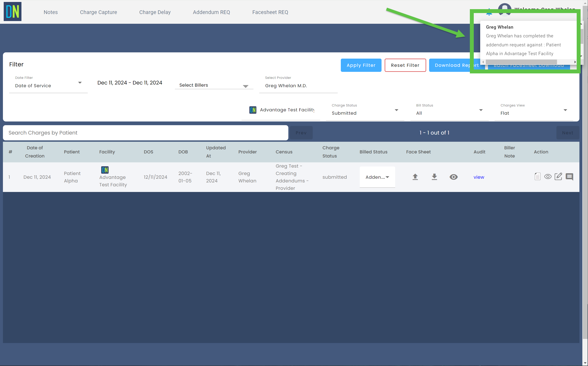This screenshot has height=366, width=588.
Task: Open the document icon in Action column
Action: (x=537, y=176)
